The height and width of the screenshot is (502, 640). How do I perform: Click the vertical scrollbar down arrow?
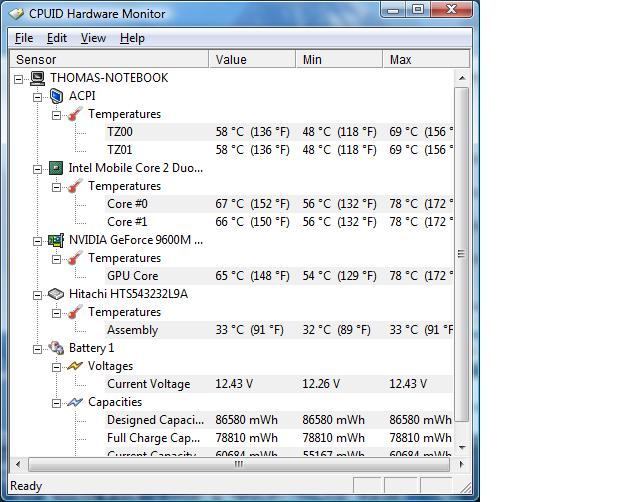coord(462,447)
